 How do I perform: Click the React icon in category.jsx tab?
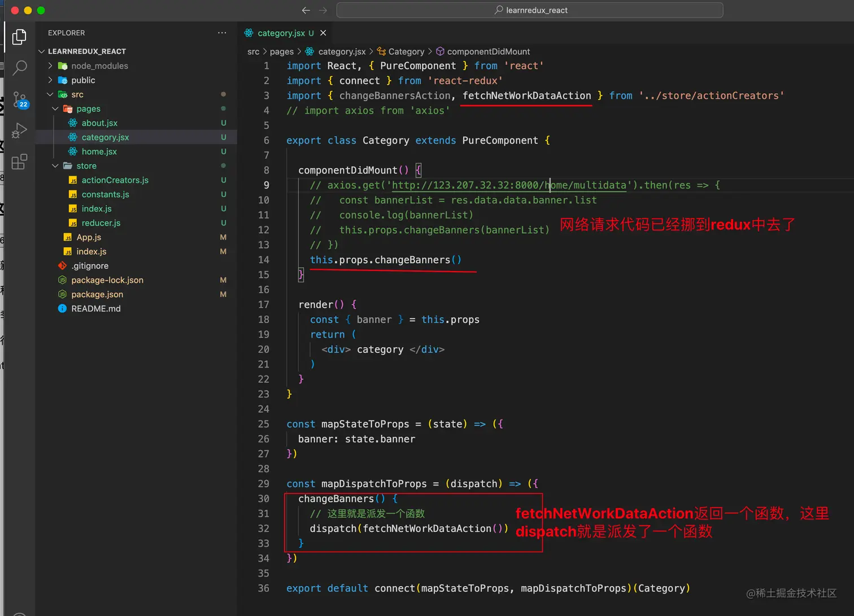249,33
